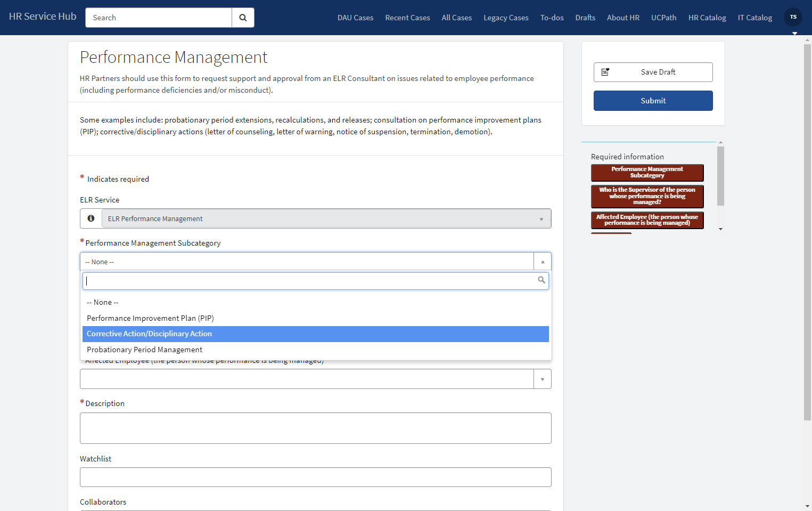Select Performance Improvement Plan (PIP) option
This screenshot has width=812, height=511.
point(316,318)
